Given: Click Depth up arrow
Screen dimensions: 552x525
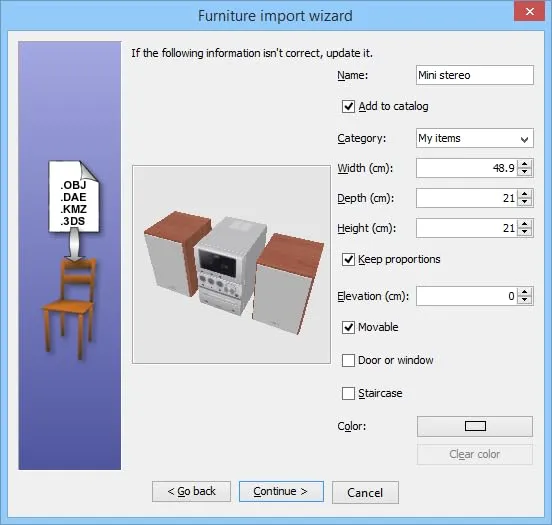Looking at the screenshot, I should click(525, 194).
